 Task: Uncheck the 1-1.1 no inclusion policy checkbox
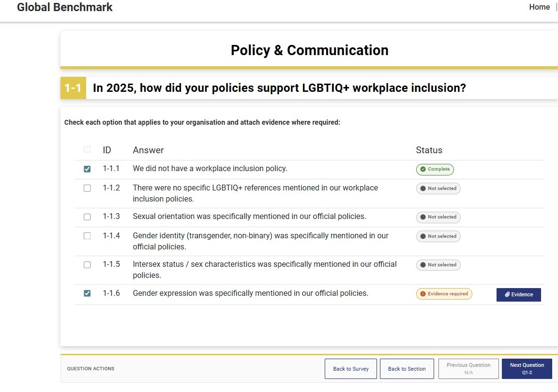[x=87, y=169]
